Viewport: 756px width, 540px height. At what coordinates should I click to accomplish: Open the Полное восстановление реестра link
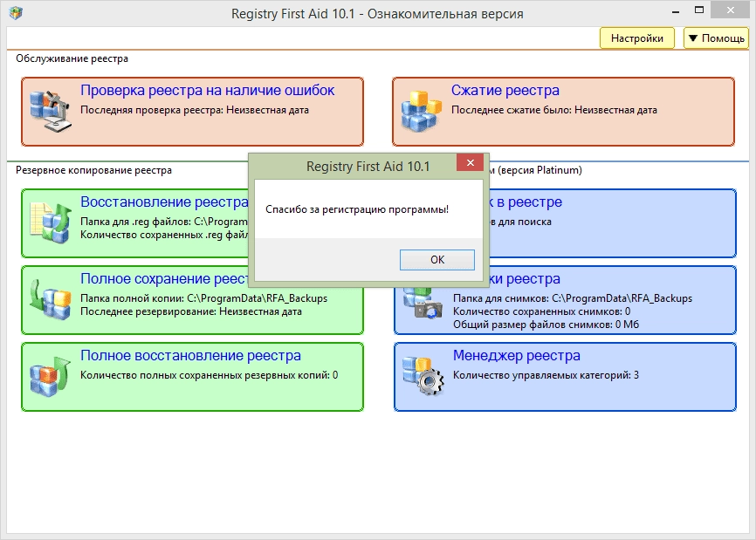click(x=190, y=356)
